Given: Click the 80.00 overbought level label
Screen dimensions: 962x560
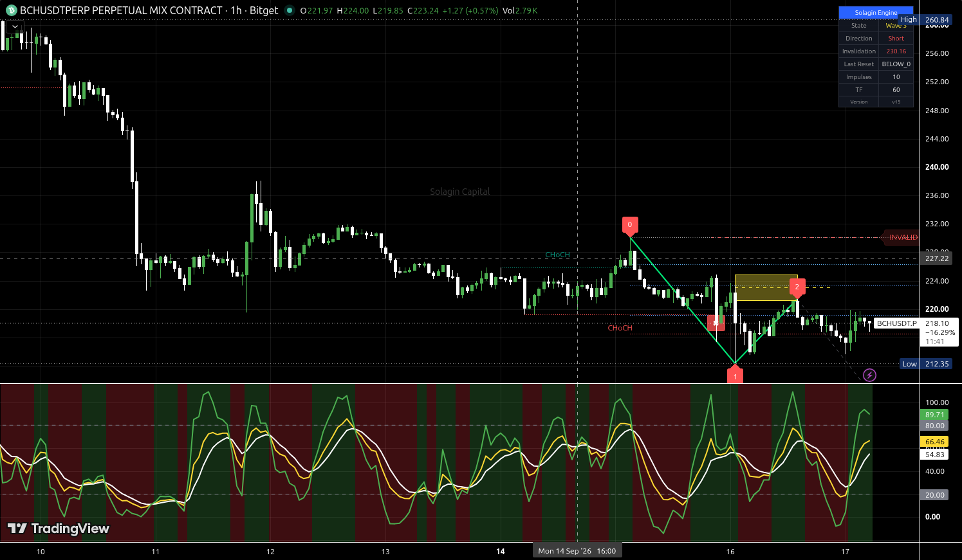Looking at the screenshot, I should coord(935,426).
